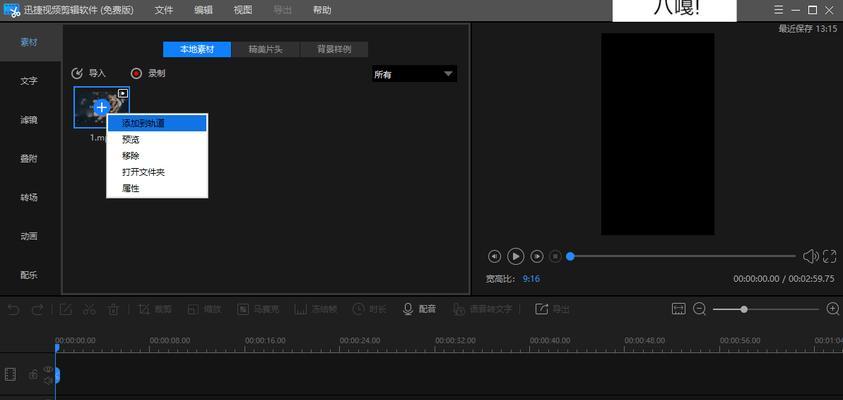Select the 裁剪 crop tool
The height and width of the screenshot is (400, 843).
point(155,309)
